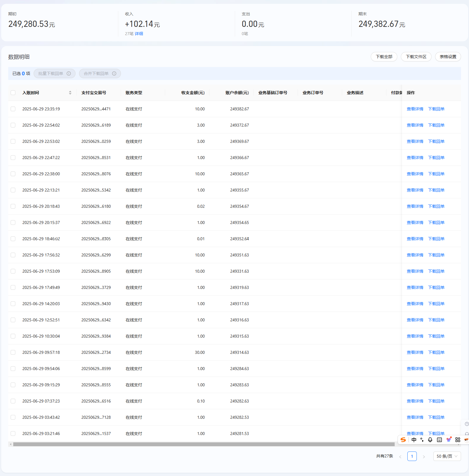Select the checkbox for 2025-06-29 22:47:22
469x476 pixels.
13,158
